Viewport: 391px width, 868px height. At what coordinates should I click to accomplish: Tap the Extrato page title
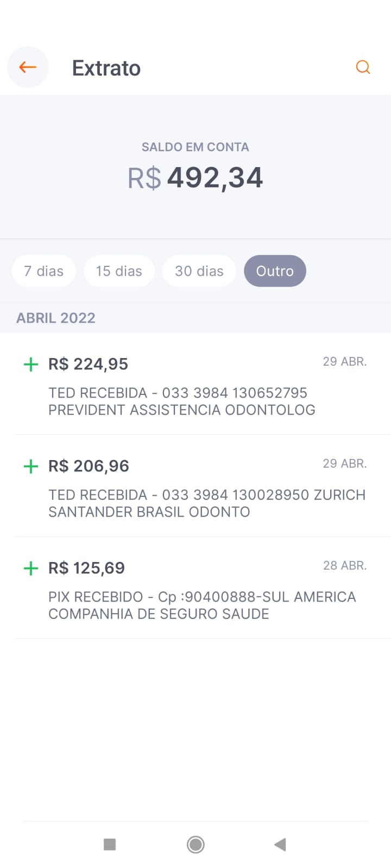[x=106, y=68]
